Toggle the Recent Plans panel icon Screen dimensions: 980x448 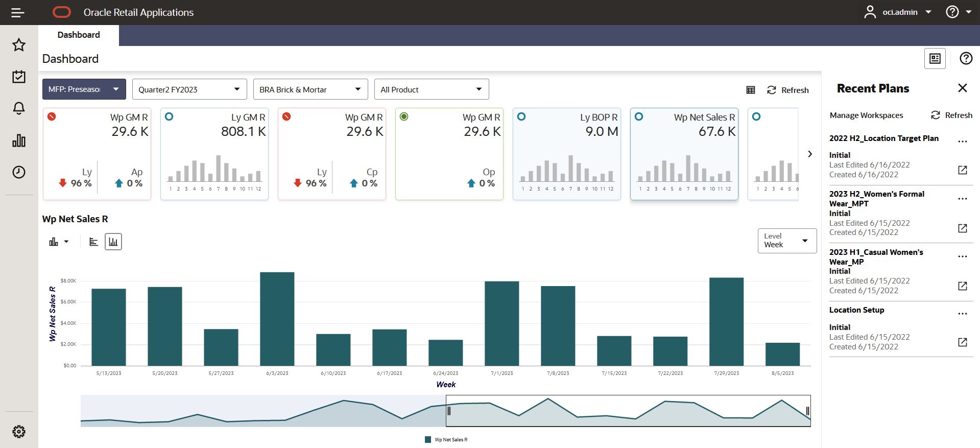pyautogui.click(x=935, y=59)
